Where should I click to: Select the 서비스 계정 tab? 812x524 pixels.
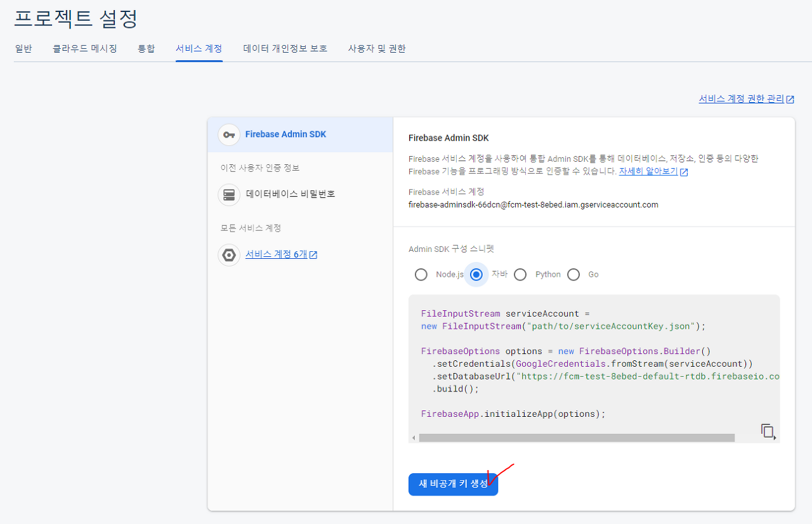click(x=199, y=48)
